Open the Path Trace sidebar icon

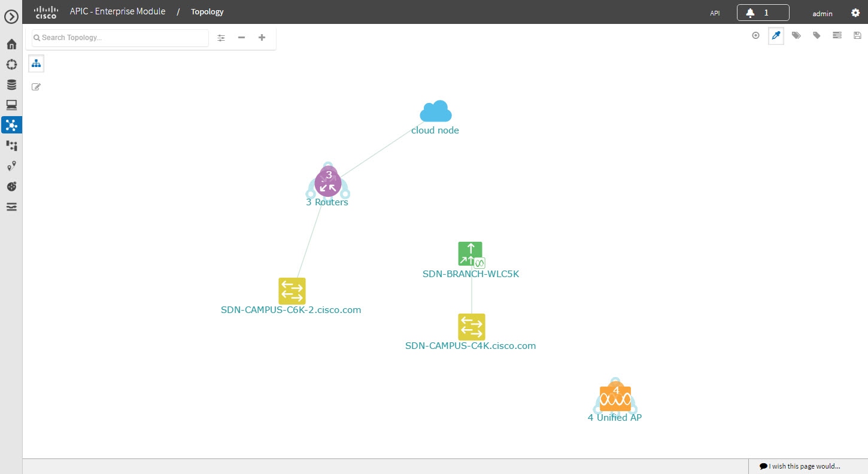tap(11, 166)
